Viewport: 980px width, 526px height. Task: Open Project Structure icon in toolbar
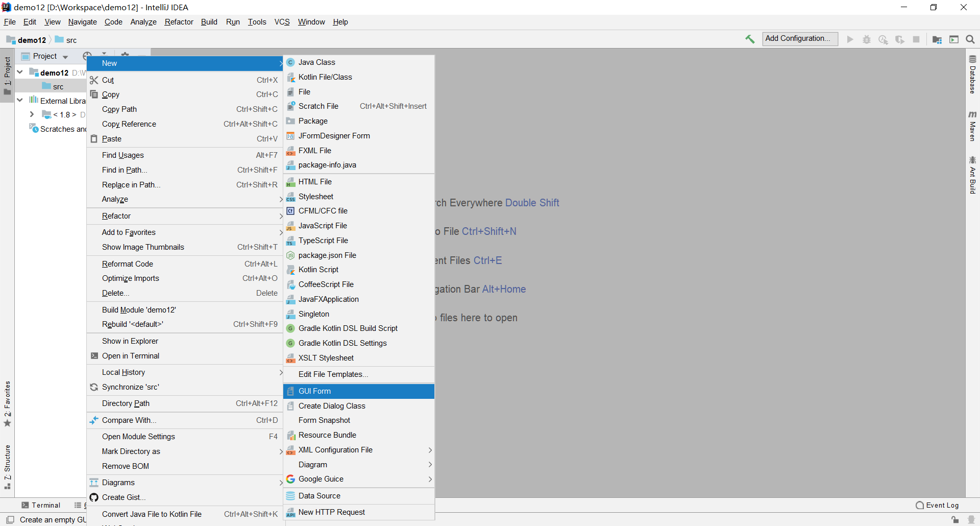pos(937,39)
